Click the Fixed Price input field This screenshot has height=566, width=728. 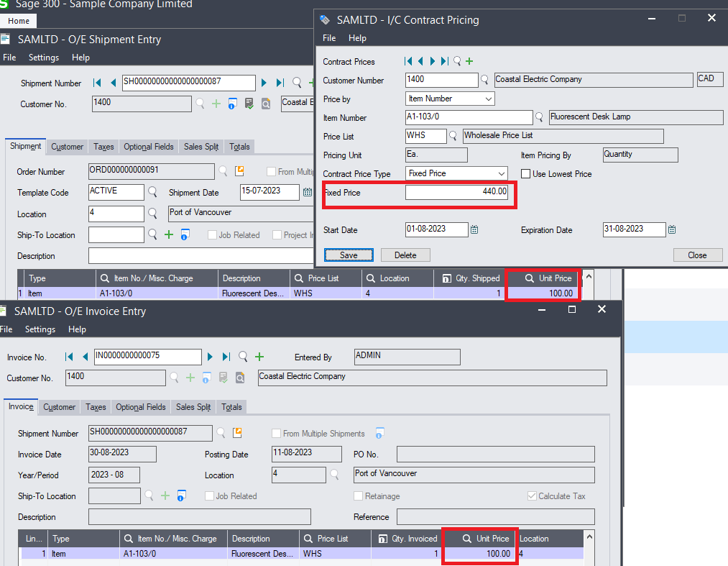pos(457,192)
